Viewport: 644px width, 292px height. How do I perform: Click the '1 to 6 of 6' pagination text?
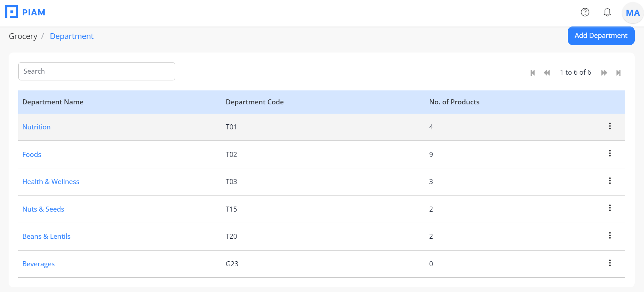tap(575, 72)
